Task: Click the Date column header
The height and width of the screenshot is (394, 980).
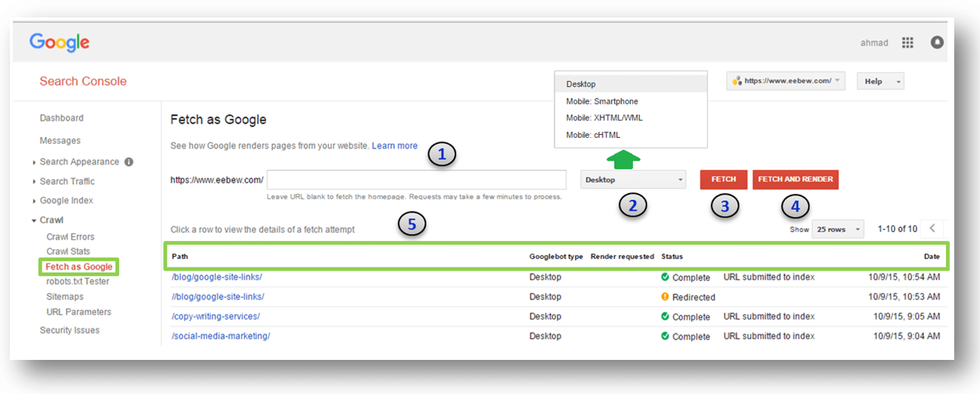Action: coord(931,257)
